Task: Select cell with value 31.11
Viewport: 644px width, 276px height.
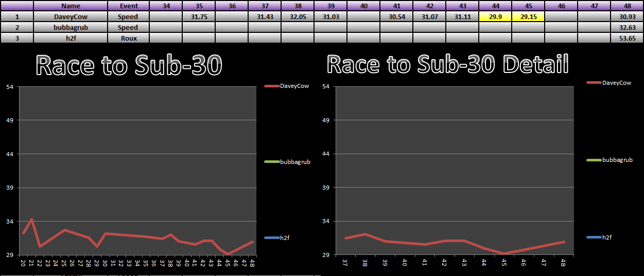Action: (463, 16)
